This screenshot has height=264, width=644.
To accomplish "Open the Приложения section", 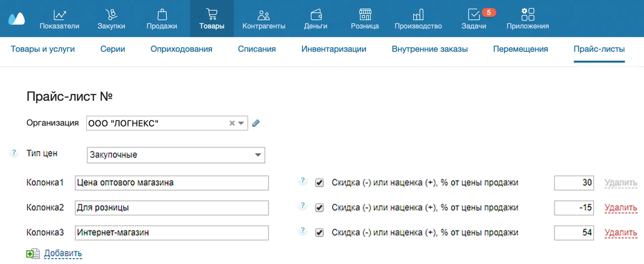I will 528,19.
